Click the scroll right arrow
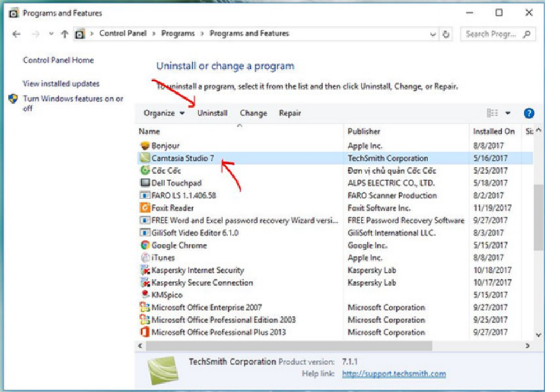Image resolution: width=560 pixels, height=392 pixels. click(528, 346)
